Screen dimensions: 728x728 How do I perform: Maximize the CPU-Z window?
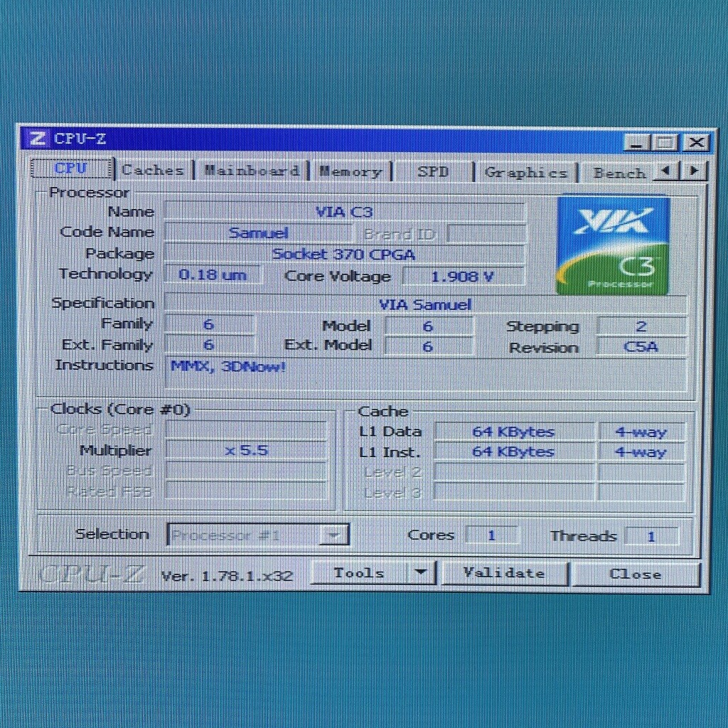point(665,142)
